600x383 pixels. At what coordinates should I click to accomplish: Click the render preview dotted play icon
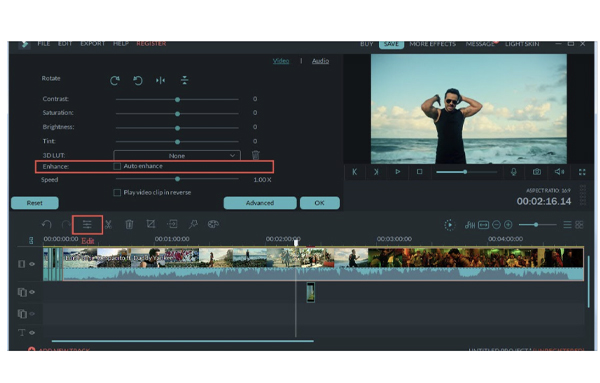point(450,225)
